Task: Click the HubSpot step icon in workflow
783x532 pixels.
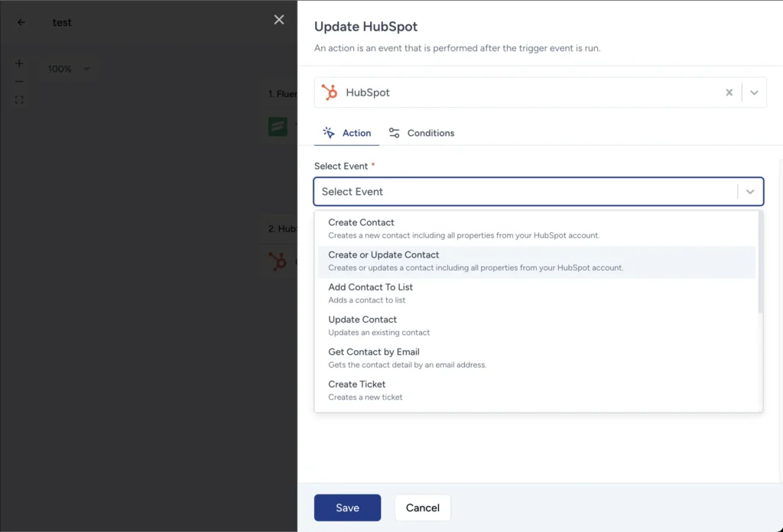Action: coord(278,261)
